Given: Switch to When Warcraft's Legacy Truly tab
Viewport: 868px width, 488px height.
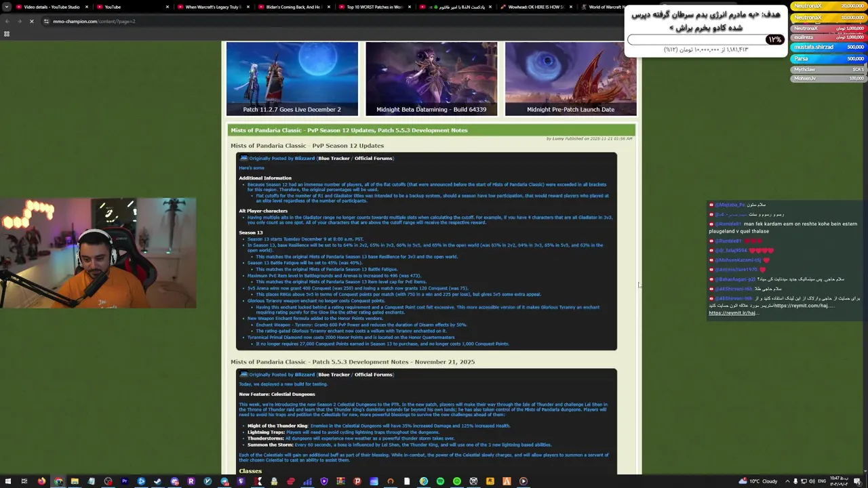Looking at the screenshot, I should pos(212,7).
